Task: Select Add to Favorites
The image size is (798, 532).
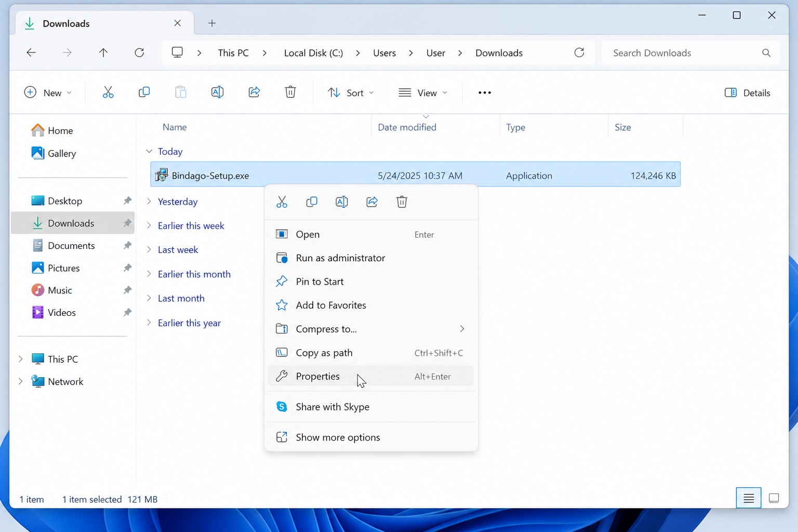Action: 371,305
